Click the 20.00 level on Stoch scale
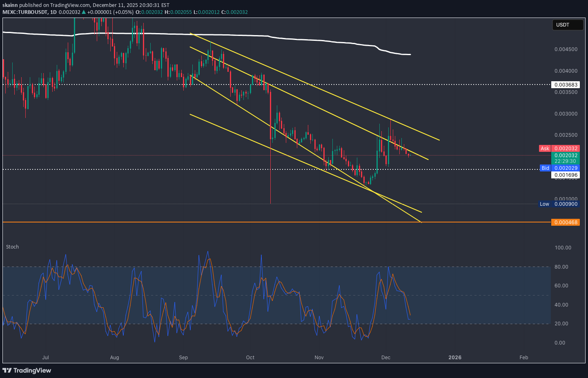Image resolution: width=588 pixels, height=378 pixels. point(561,324)
